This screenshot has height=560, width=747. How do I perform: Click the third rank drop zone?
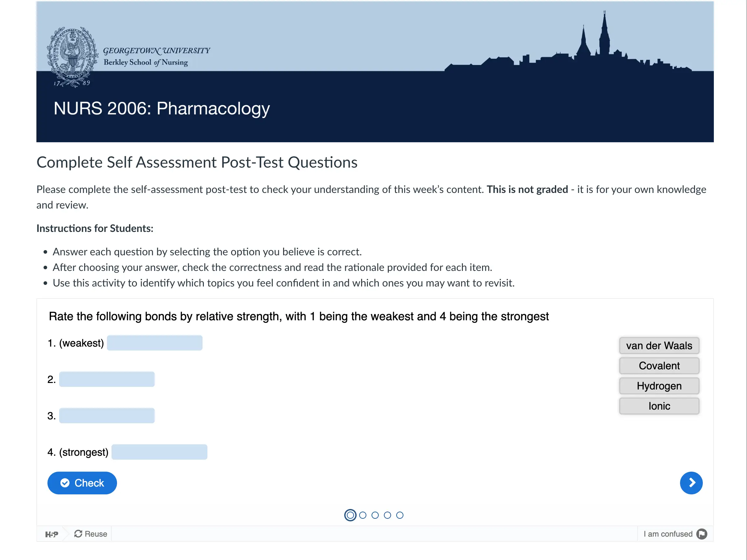point(107,415)
